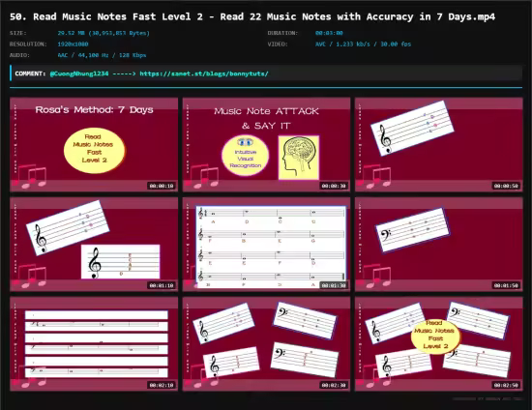Viewport: 532px width, 410px height.
Task: Click the 00:02:30 timestamp badge
Action: coord(334,385)
